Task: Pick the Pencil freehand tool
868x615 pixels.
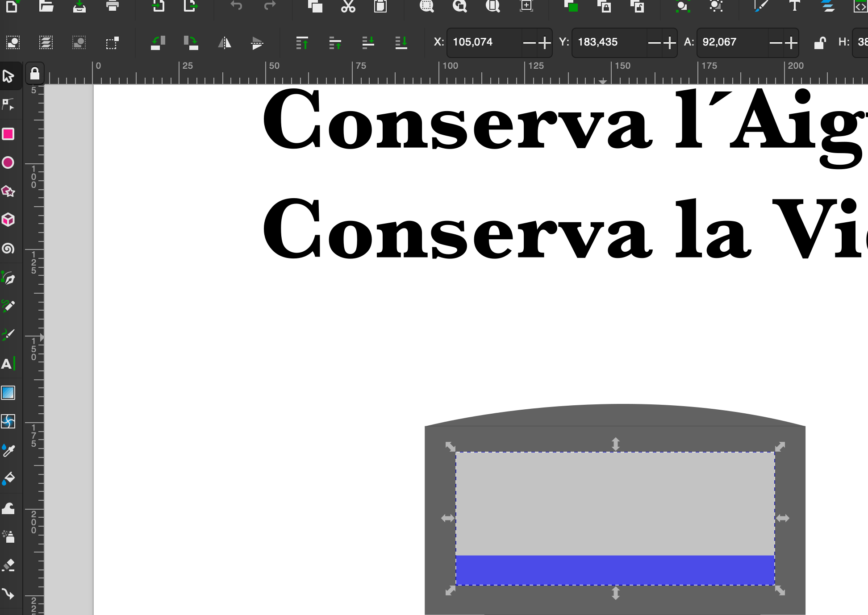Action: pos(8,306)
